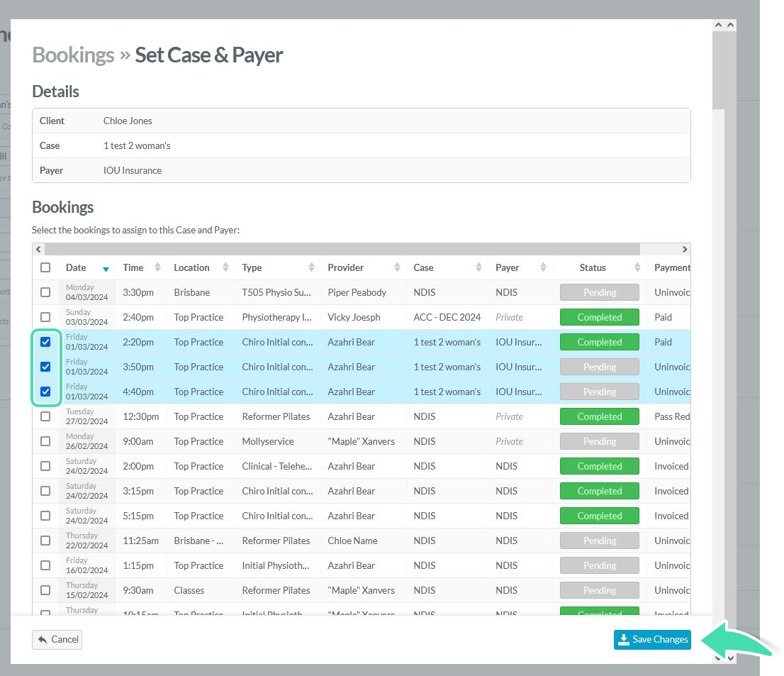Click 'Chloe Jones' client value
784x676 pixels.
[128, 121]
